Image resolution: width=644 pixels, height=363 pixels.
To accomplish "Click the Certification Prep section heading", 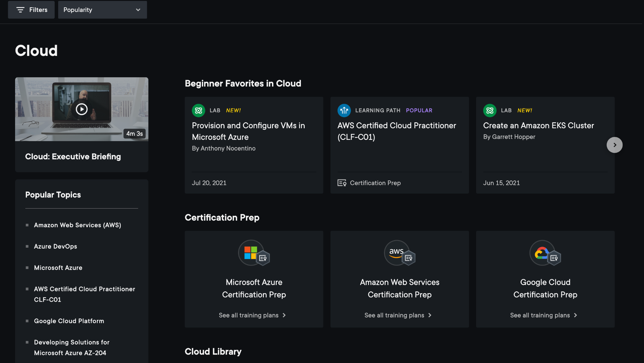I will [222, 217].
